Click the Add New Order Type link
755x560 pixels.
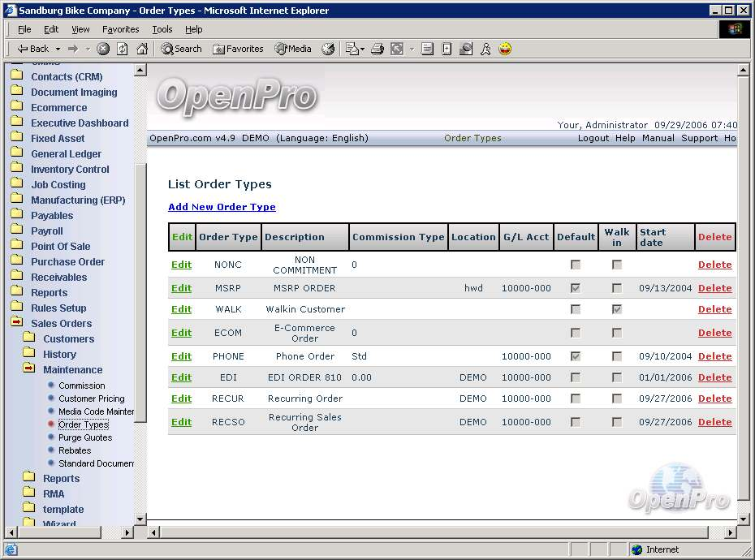coord(222,207)
